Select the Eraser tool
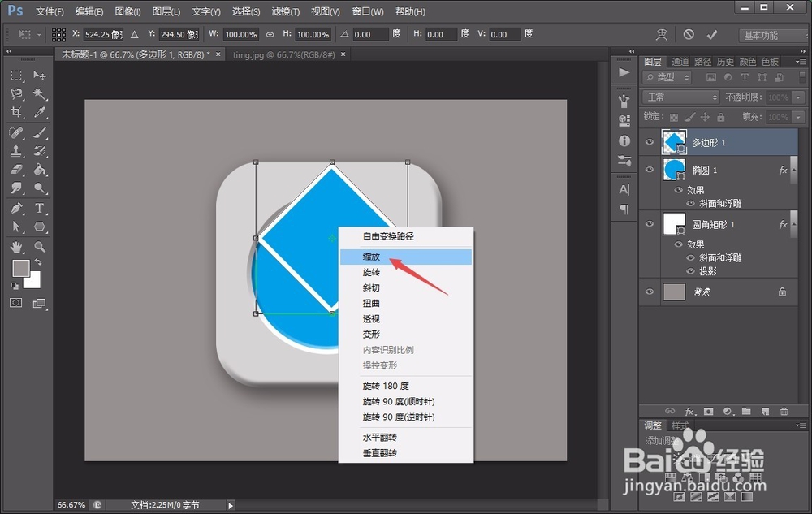The height and width of the screenshot is (514, 812). click(16, 170)
